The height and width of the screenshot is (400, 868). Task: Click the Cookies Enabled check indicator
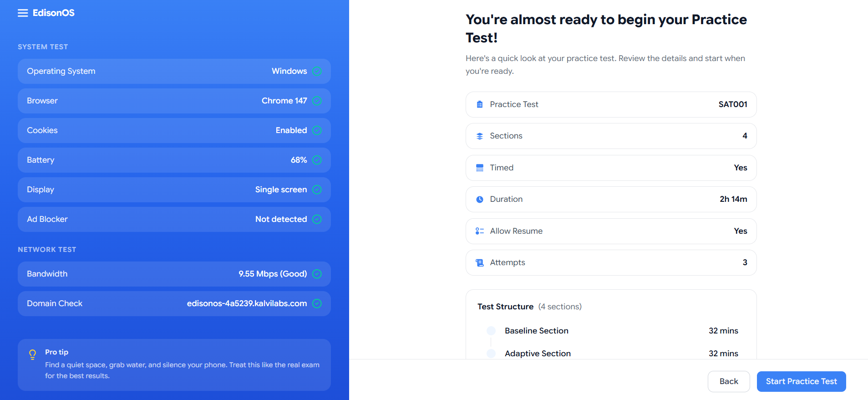point(317,130)
